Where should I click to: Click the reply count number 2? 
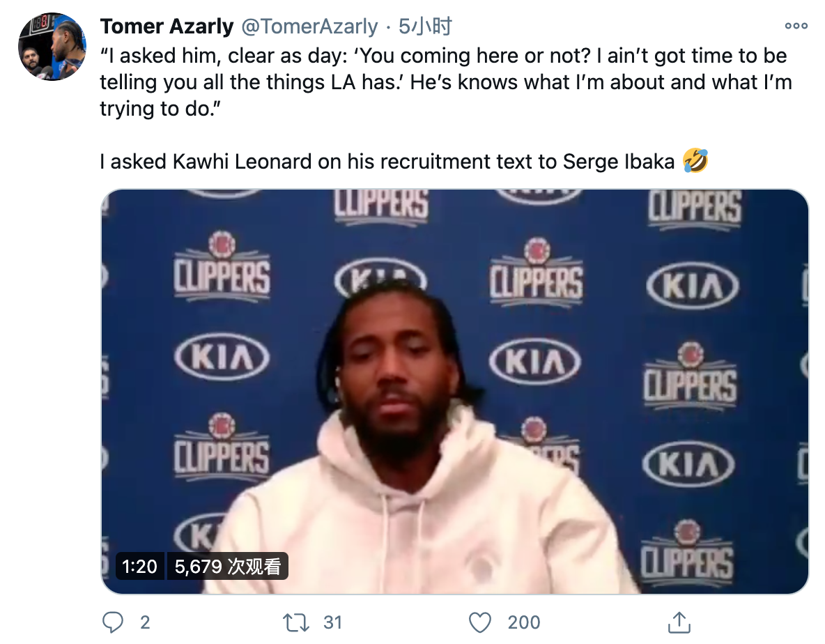[x=145, y=622]
